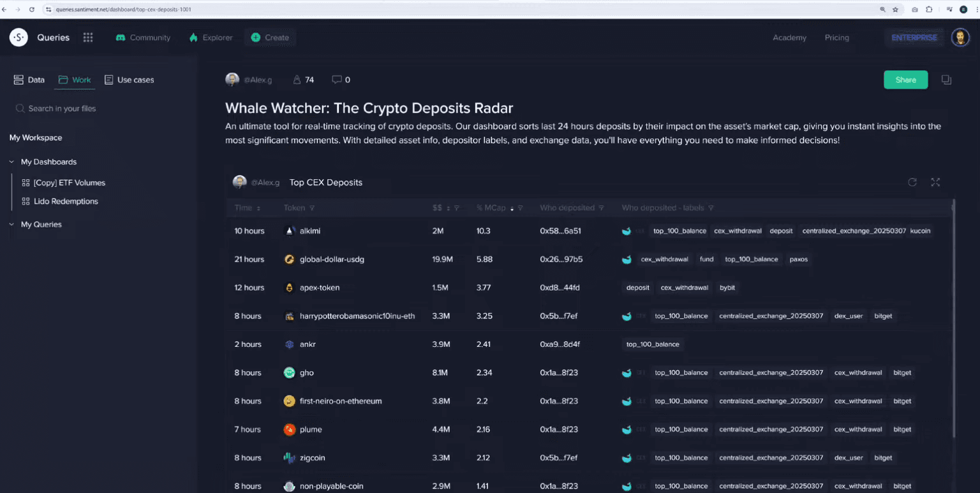Open the comments icon showing 0
980x493 pixels.
337,80
